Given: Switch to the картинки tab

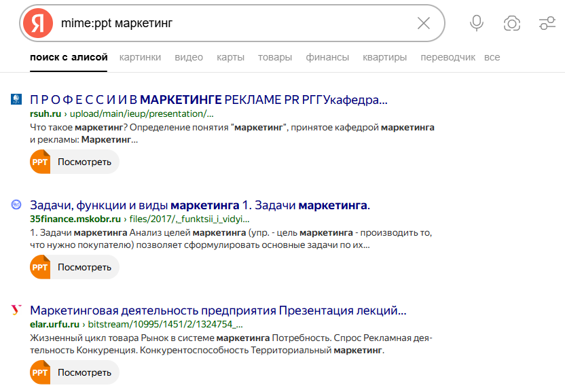Looking at the screenshot, I should click(140, 57).
